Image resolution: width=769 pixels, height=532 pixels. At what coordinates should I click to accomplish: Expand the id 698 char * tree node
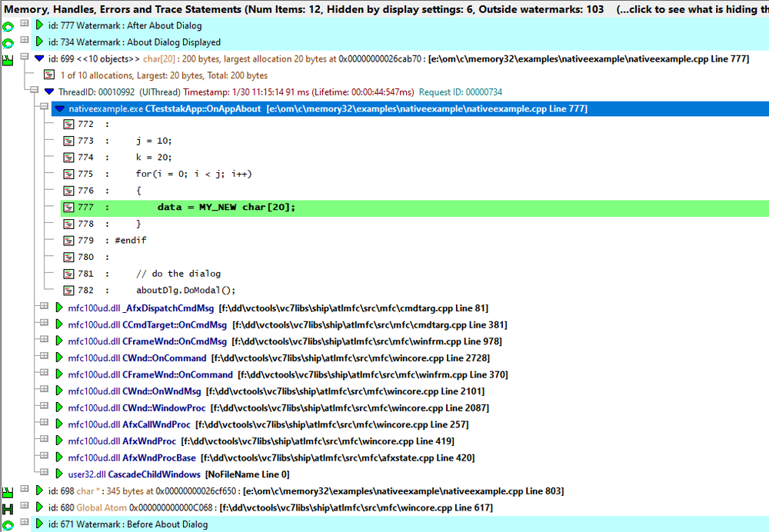tap(24, 488)
